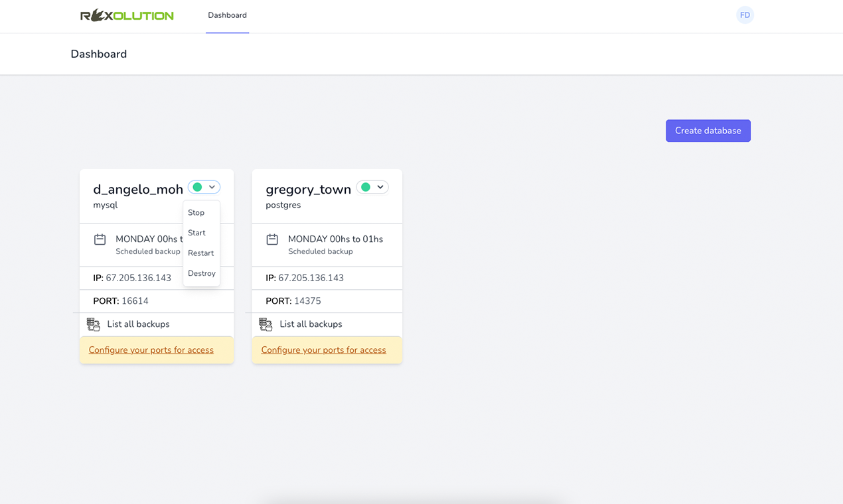Click Configure ports link on d_angelo_moh card
This screenshot has height=504, width=843.
pos(151,350)
